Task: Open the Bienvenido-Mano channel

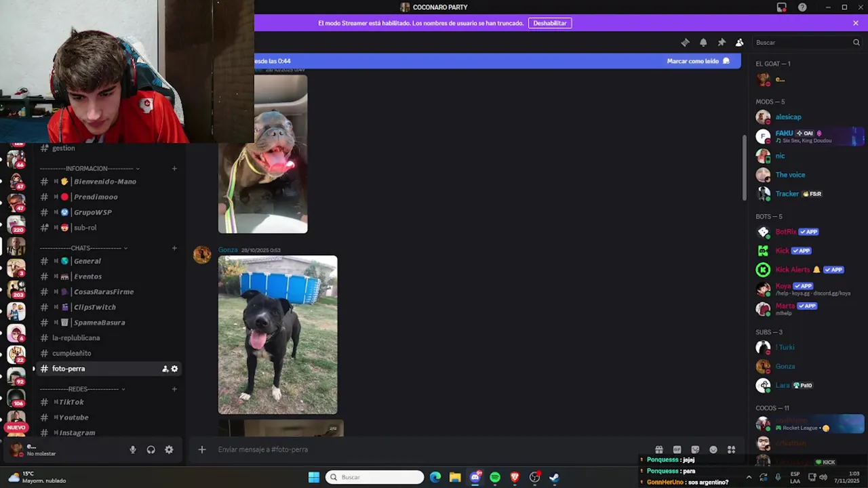Action: (x=105, y=182)
